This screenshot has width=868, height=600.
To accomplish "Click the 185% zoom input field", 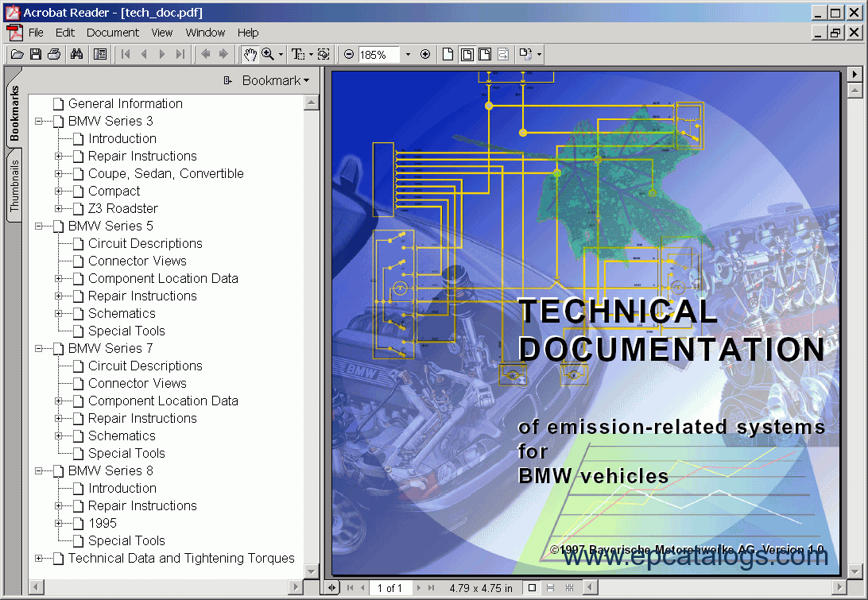I will [378, 55].
